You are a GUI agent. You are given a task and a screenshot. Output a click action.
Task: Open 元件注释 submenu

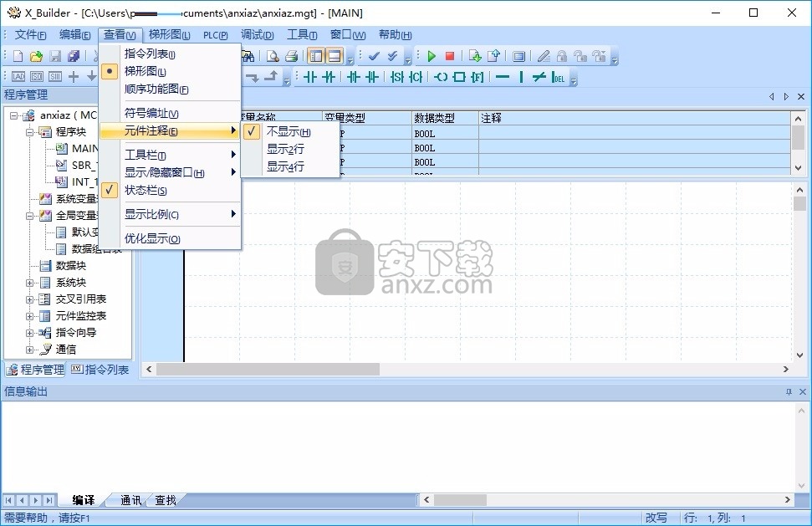170,131
